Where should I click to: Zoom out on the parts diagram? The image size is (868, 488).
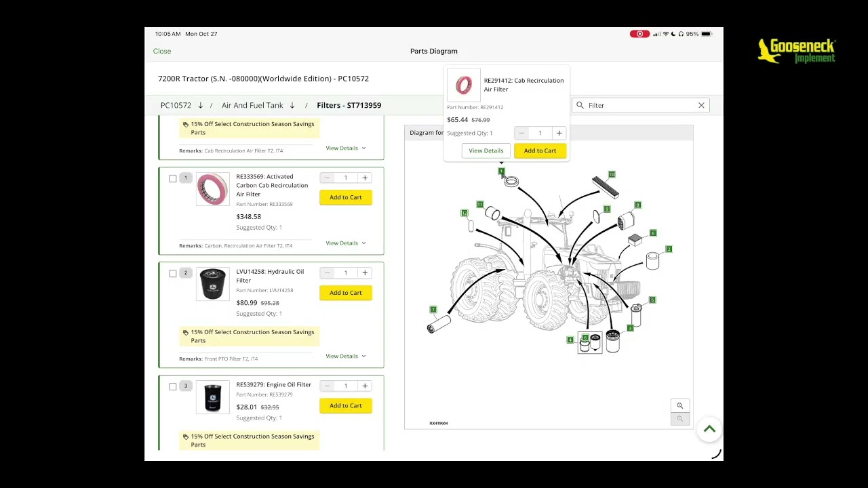pyautogui.click(x=679, y=418)
